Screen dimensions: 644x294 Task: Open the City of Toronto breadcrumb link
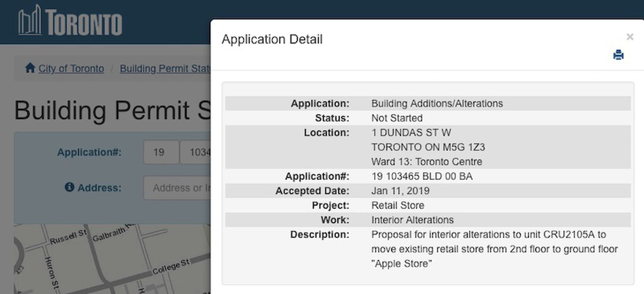pos(71,68)
